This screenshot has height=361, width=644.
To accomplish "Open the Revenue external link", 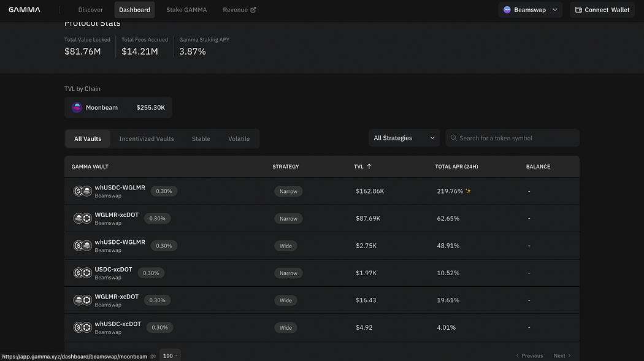I will (239, 10).
